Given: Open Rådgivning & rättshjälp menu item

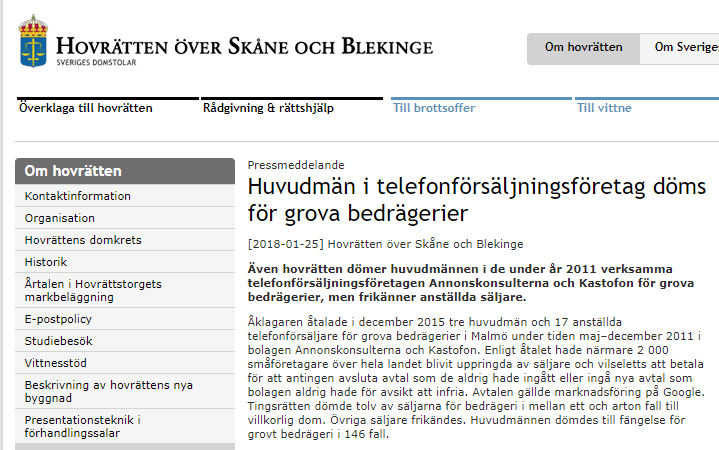Looking at the screenshot, I should (268, 108).
